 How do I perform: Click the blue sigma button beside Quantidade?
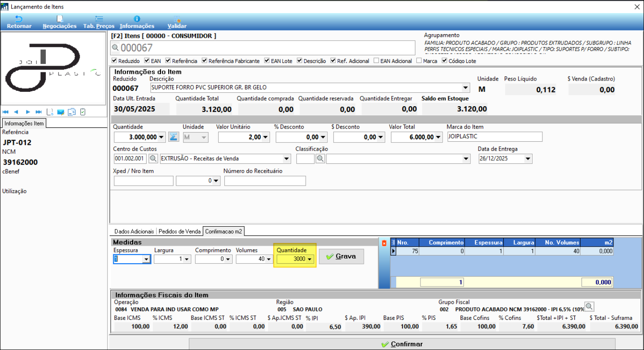click(173, 137)
